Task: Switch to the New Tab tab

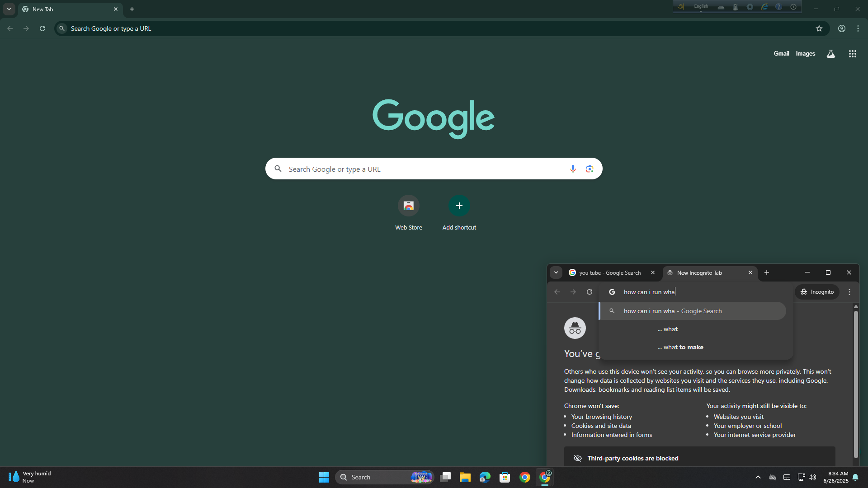Action: 70,9
